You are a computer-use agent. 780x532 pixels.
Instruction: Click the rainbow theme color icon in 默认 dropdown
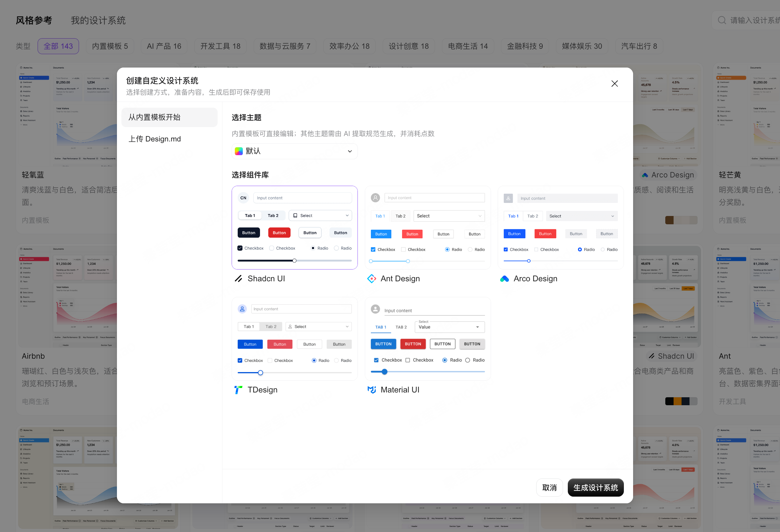coord(239,151)
